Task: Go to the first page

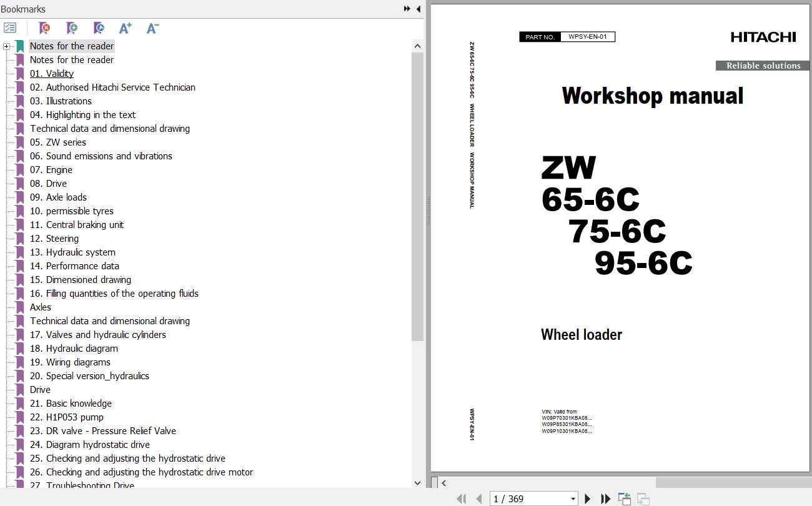Action: [462, 499]
